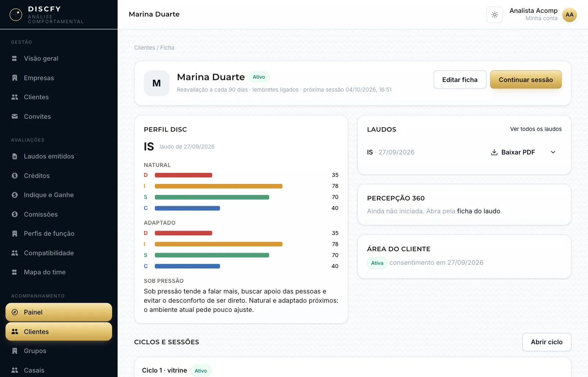Click the Adaptado D red bar 35
Image resolution: width=588 pixels, height=377 pixels.
(183, 233)
